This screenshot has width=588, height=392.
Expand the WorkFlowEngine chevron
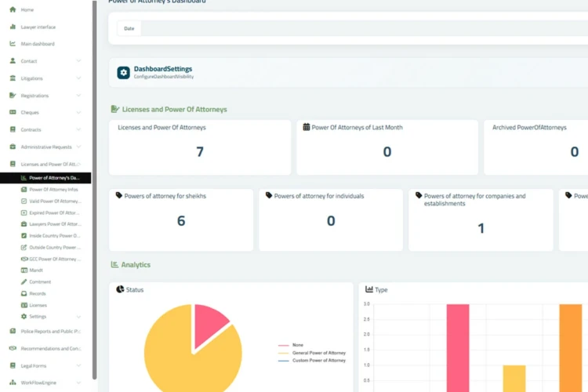[x=78, y=383]
